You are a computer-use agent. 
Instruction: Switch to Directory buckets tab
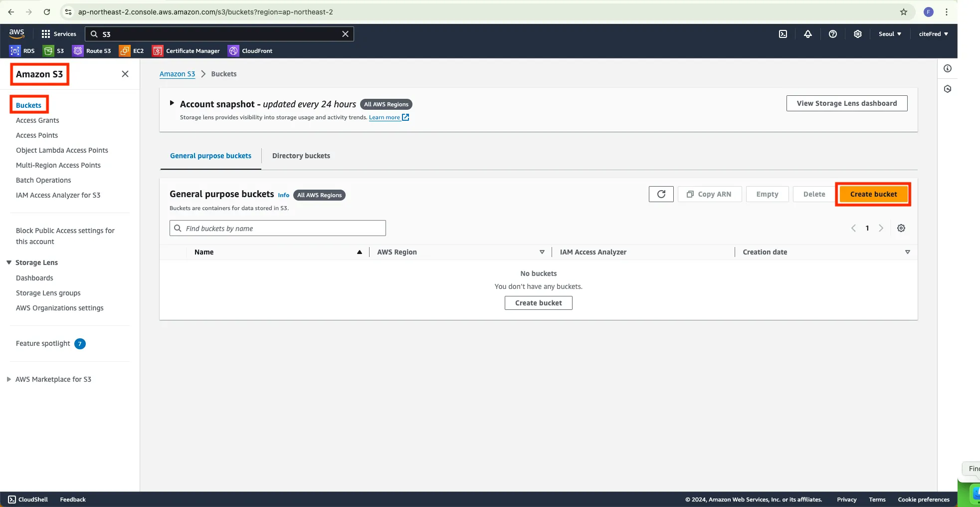point(301,156)
